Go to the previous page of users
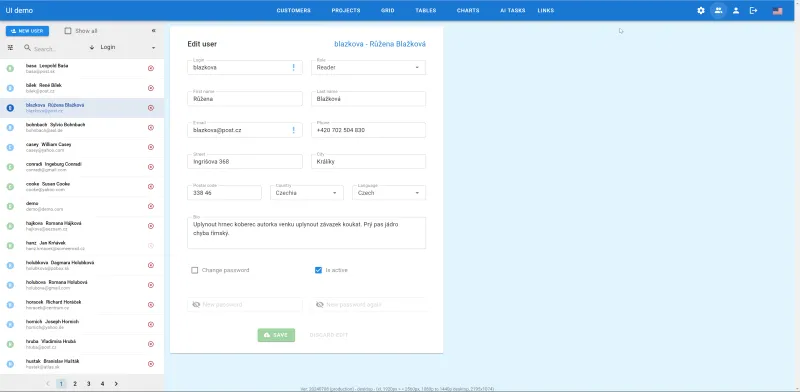800x392 pixels. click(47, 384)
